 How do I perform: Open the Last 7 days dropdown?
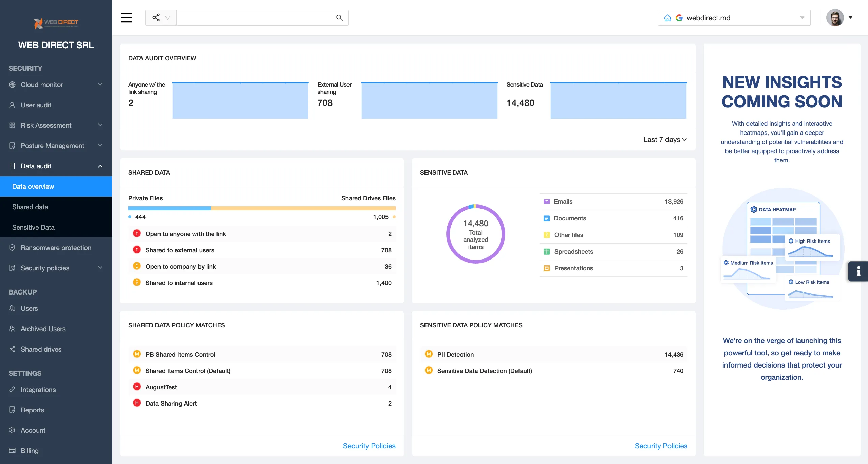point(664,139)
